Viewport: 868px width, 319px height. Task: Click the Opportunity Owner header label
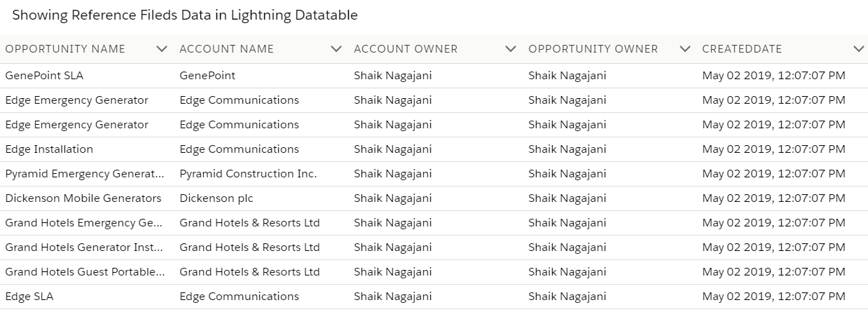(x=593, y=49)
